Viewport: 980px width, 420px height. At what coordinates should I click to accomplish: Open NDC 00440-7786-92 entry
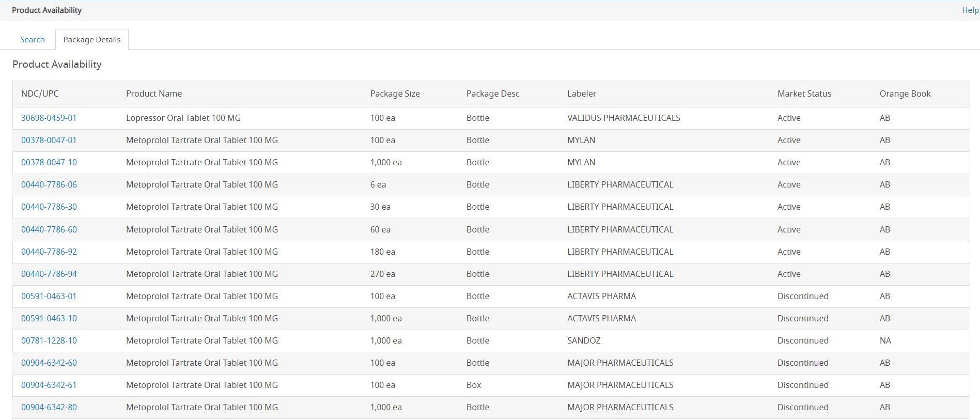point(49,252)
